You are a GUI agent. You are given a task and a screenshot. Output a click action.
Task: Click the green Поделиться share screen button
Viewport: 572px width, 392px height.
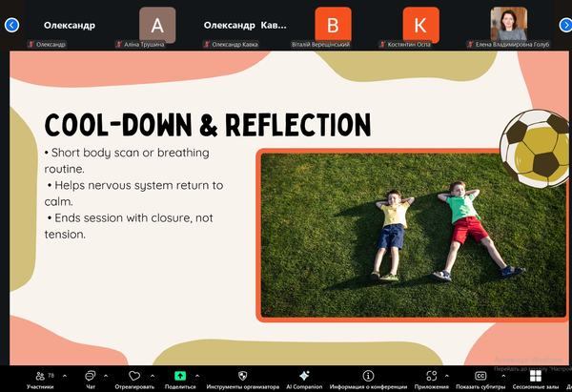point(180,377)
